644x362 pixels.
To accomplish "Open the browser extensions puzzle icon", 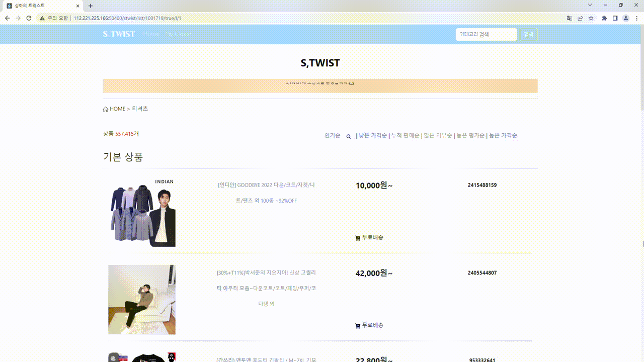I will pyautogui.click(x=604, y=18).
